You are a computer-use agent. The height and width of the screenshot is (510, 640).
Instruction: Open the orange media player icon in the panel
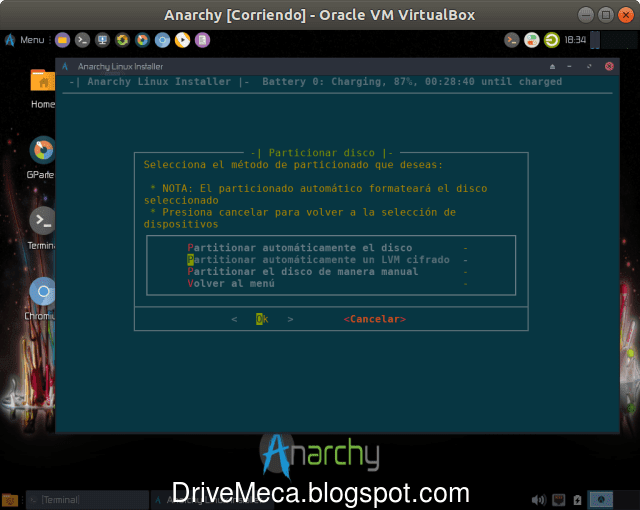pos(182,40)
